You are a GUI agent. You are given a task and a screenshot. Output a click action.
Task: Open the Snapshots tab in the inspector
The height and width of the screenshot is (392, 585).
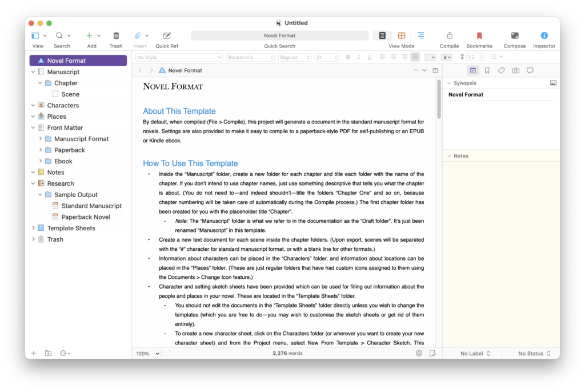tap(516, 70)
